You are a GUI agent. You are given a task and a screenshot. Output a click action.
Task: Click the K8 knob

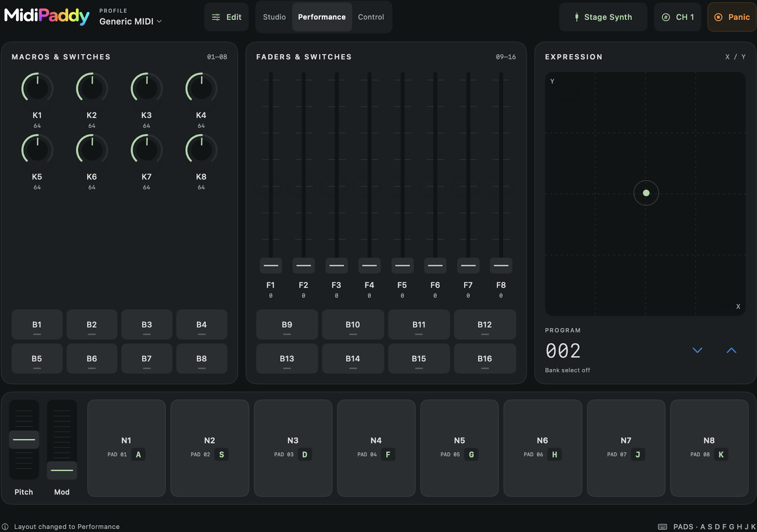tap(201, 150)
